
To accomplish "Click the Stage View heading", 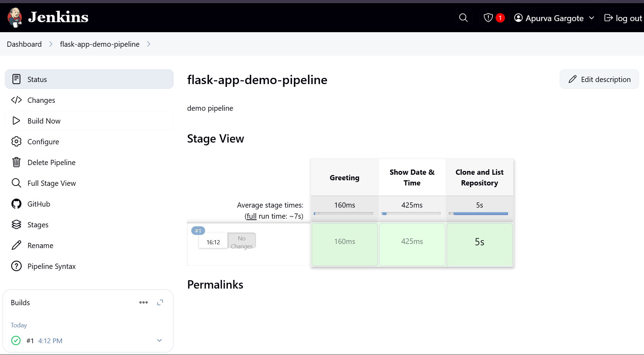I will point(215,138).
